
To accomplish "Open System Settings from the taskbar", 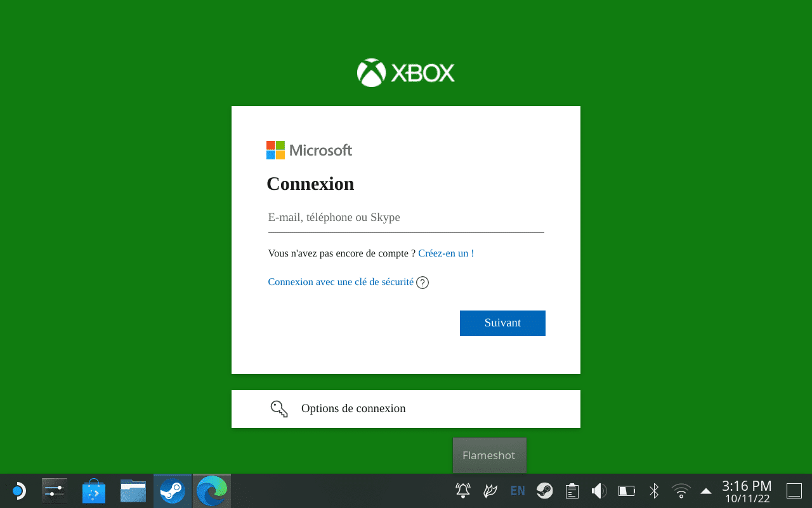I will click(54, 491).
